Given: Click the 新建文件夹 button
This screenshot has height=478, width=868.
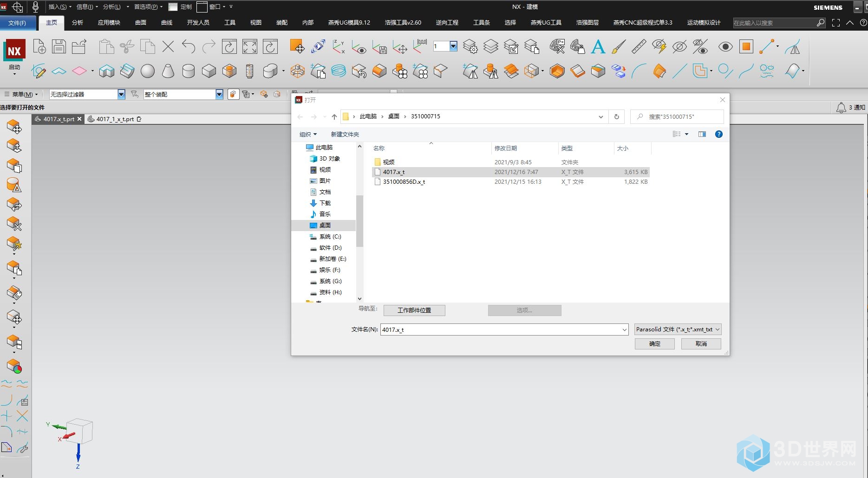Looking at the screenshot, I should (345, 134).
